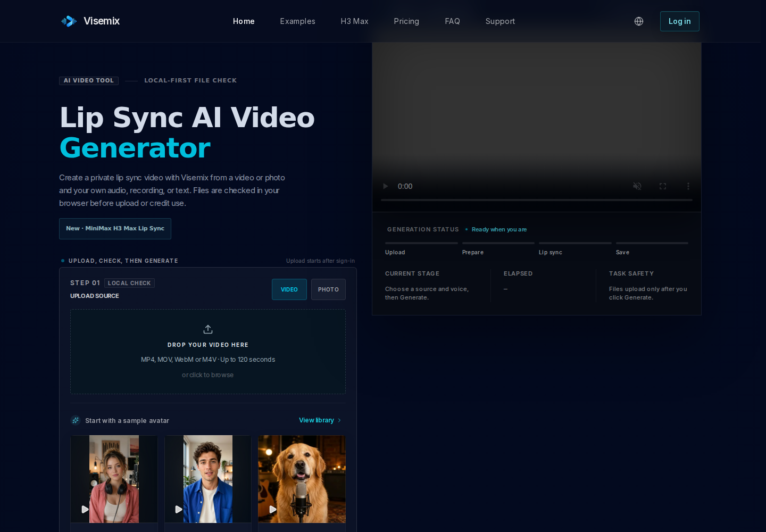Viewport: 766px width, 532px height.
Task: Navigate to H3 Max
Action: pyautogui.click(x=355, y=21)
